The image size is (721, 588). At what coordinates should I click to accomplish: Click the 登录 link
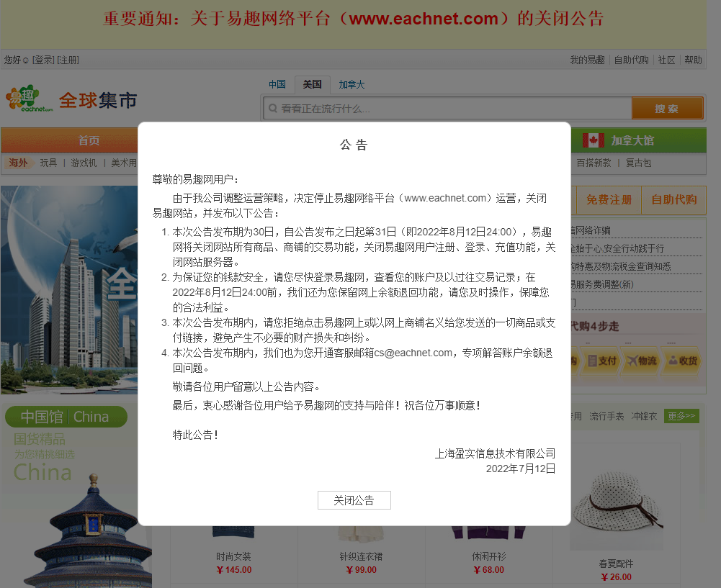(x=43, y=60)
